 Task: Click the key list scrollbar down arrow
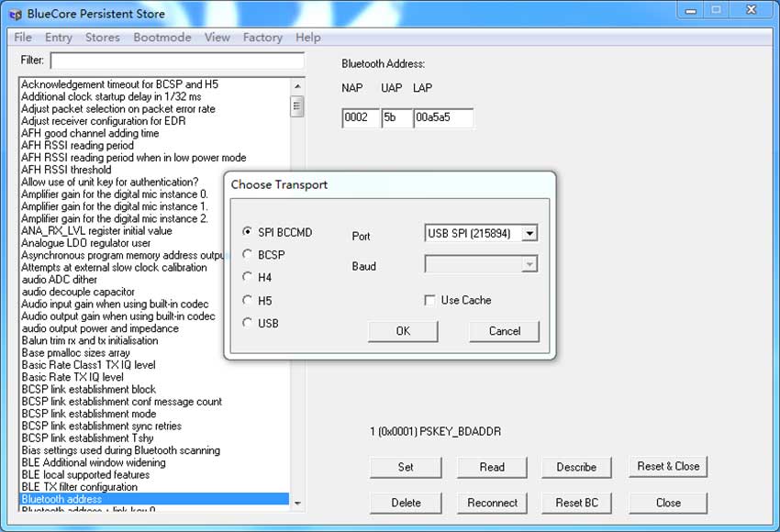click(x=297, y=504)
